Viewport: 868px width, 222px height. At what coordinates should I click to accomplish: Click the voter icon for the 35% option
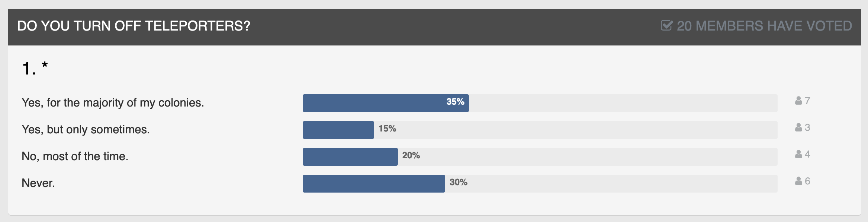(x=798, y=101)
